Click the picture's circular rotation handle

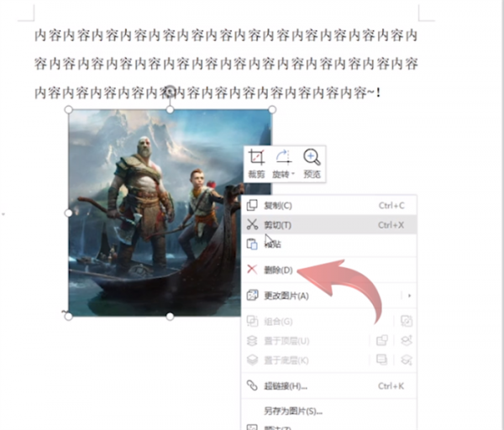[170, 91]
